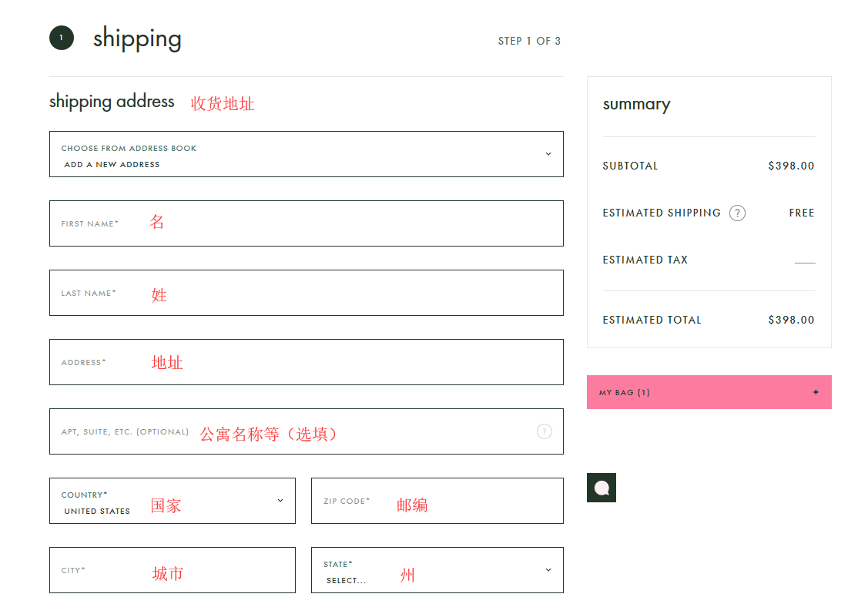This screenshot has height=604, width=868.
Task: Click the summary panel heading
Action: pyautogui.click(x=636, y=104)
